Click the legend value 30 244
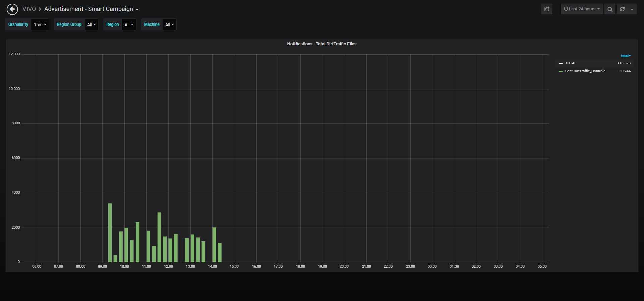Viewport: 644px width, 301px height. click(625, 71)
